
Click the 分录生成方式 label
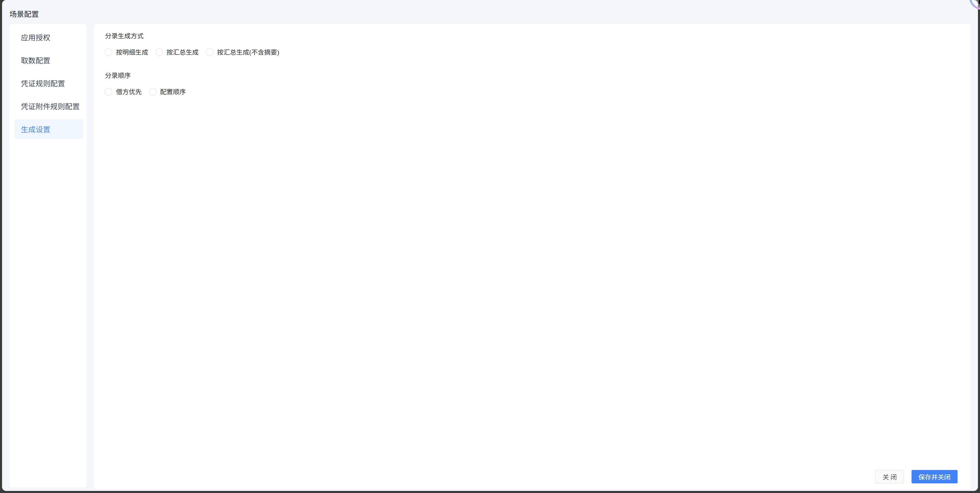coord(124,36)
